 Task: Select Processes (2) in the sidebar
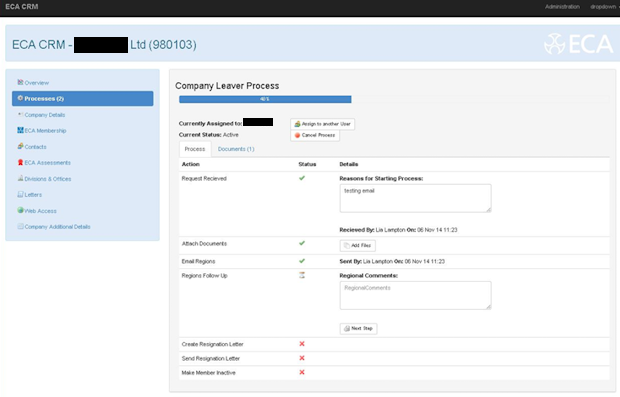(x=83, y=98)
